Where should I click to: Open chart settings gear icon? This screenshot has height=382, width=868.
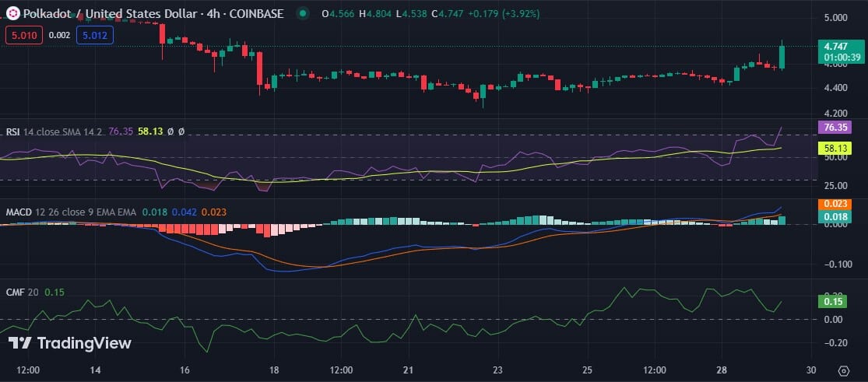click(844, 370)
